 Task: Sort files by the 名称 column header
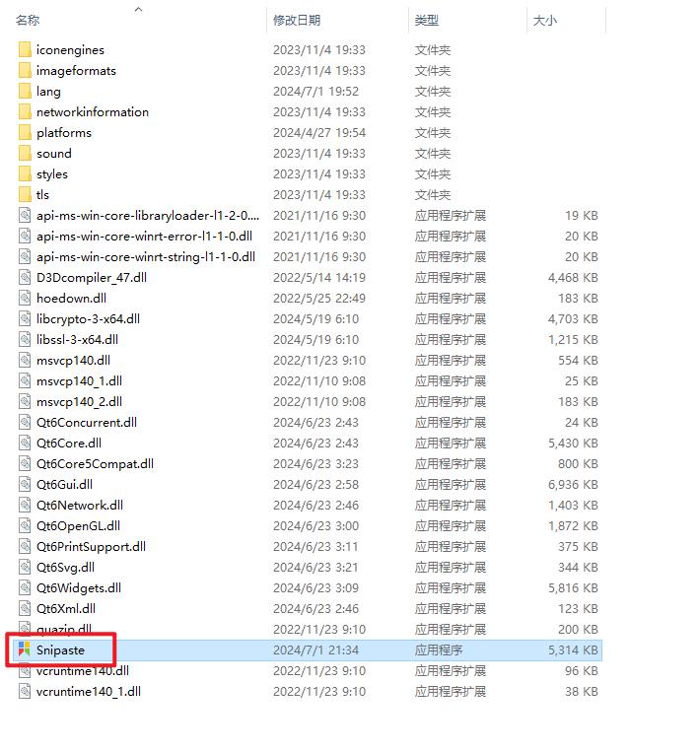coord(28,20)
